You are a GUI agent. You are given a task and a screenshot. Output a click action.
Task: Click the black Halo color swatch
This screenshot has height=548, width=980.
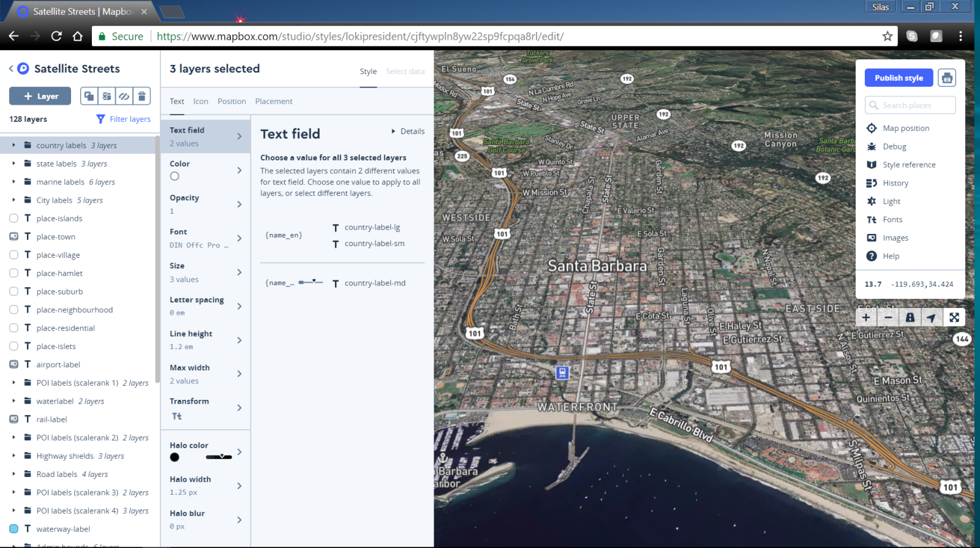point(175,457)
